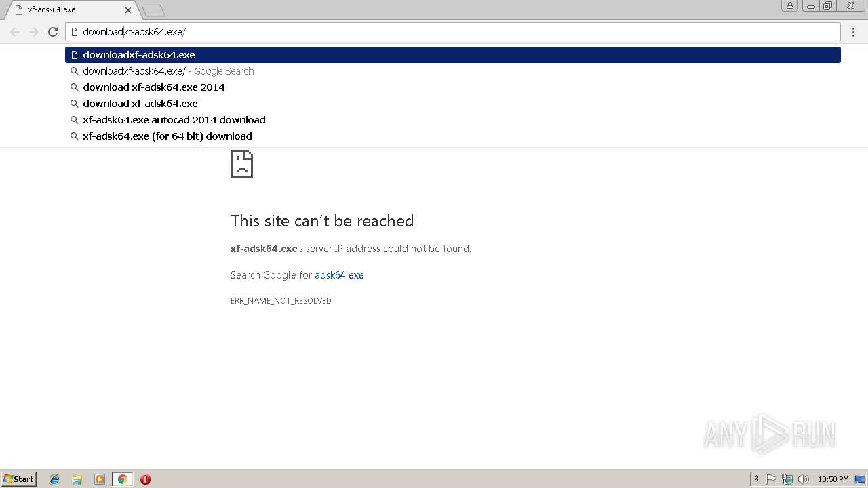The width and height of the screenshot is (868, 488).
Task: Open Windows Media Player from the taskbar
Action: [x=100, y=479]
